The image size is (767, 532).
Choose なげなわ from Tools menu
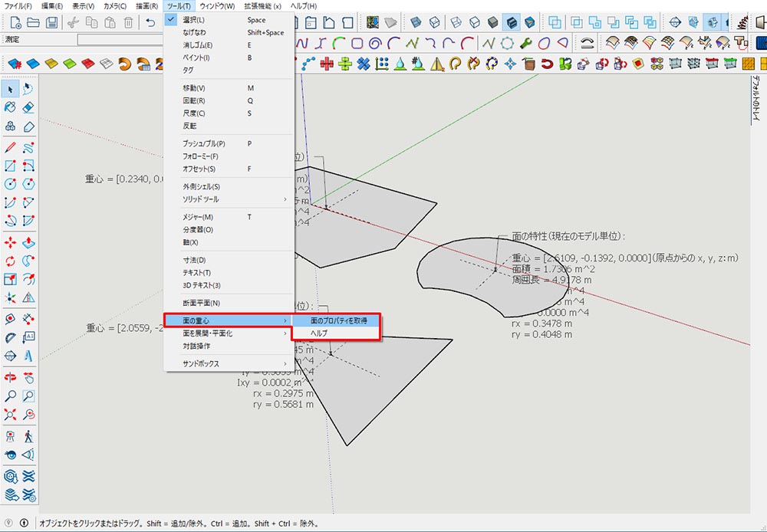click(229, 33)
